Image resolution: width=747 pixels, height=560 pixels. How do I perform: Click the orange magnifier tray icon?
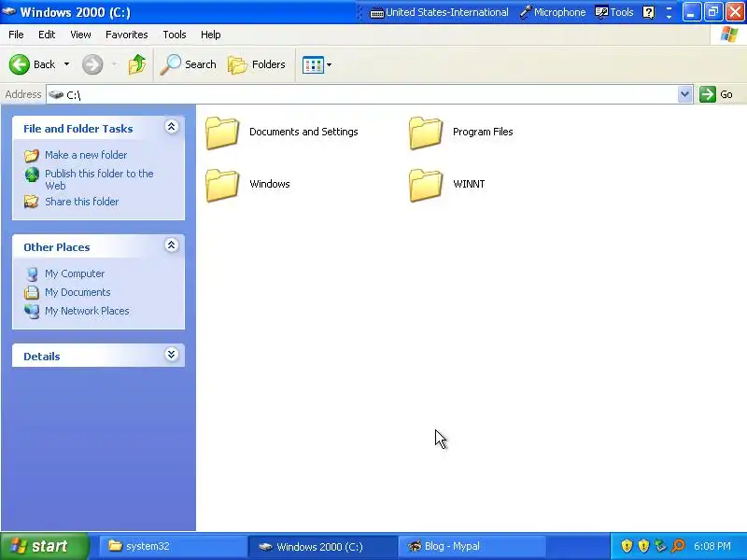click(678, 546)
